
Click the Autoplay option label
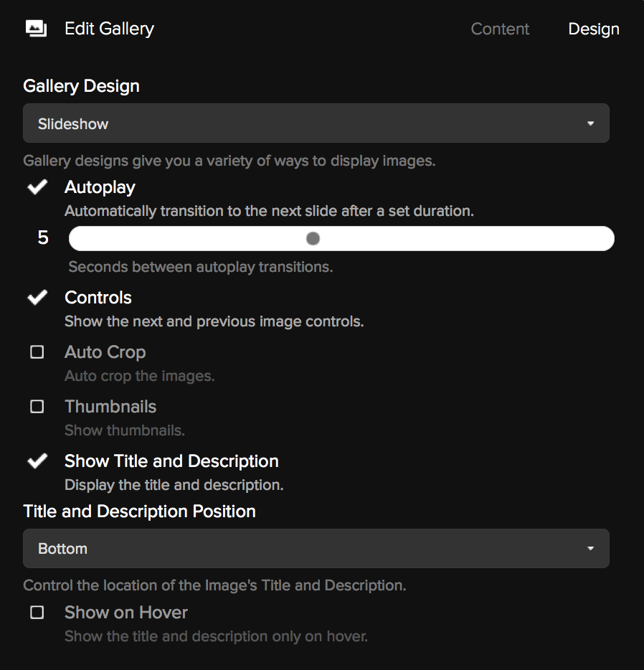[100, 187]
